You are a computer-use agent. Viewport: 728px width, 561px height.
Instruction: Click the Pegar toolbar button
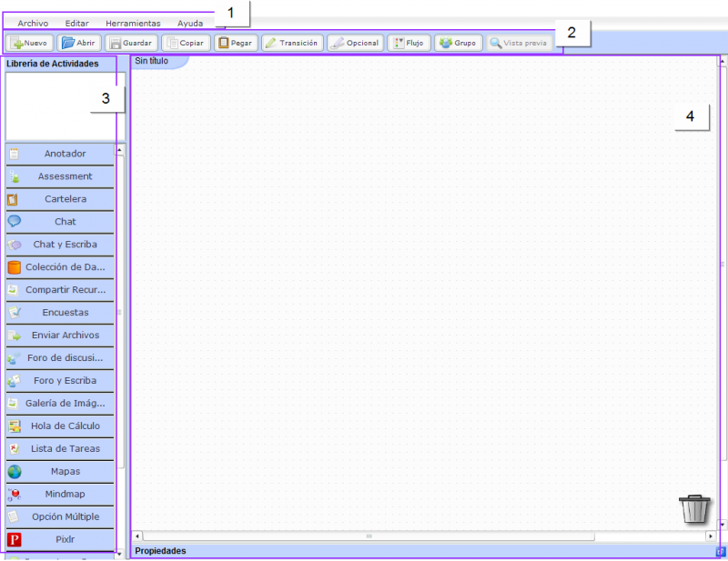click(x=236, y=43)
